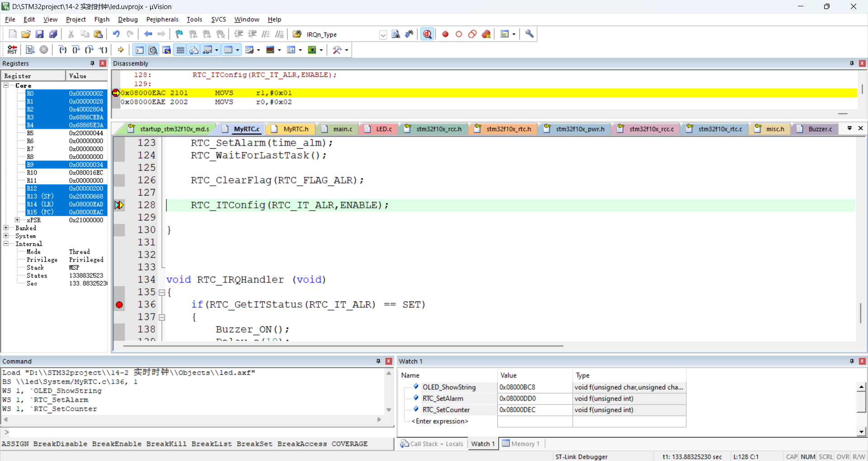The image size is (868, 461).
Task: Switch to the main.c tab
Action: tap(338, 129)
